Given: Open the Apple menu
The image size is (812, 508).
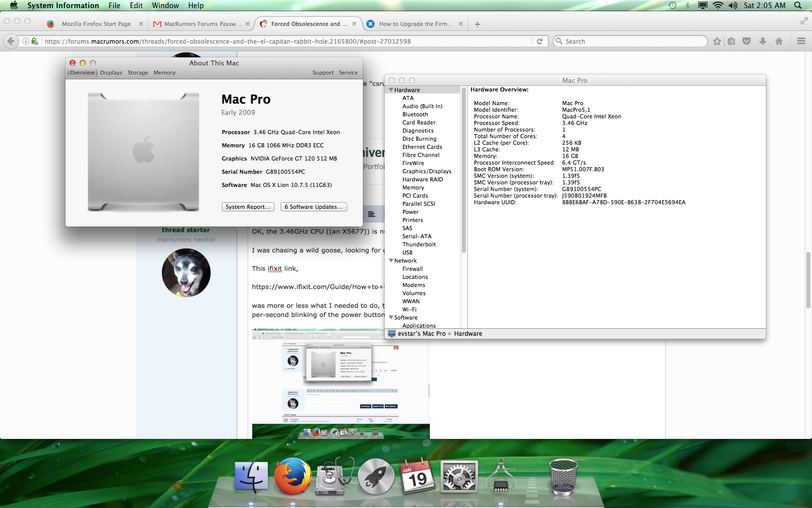Looking at the screenshot, I should coord(14,6).
